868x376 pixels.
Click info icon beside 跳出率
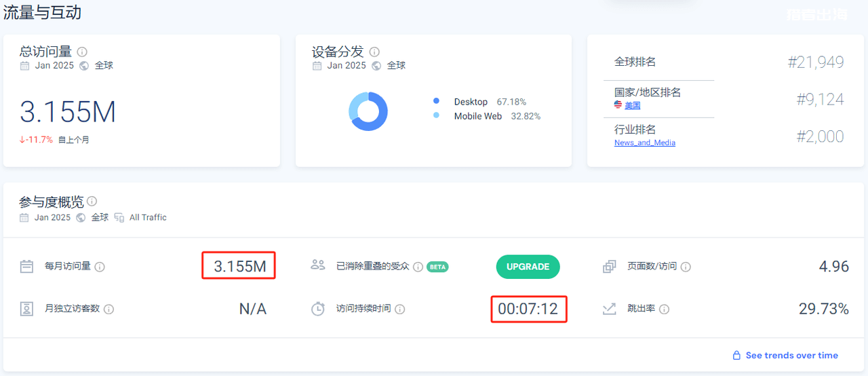[x=664, y=309]
